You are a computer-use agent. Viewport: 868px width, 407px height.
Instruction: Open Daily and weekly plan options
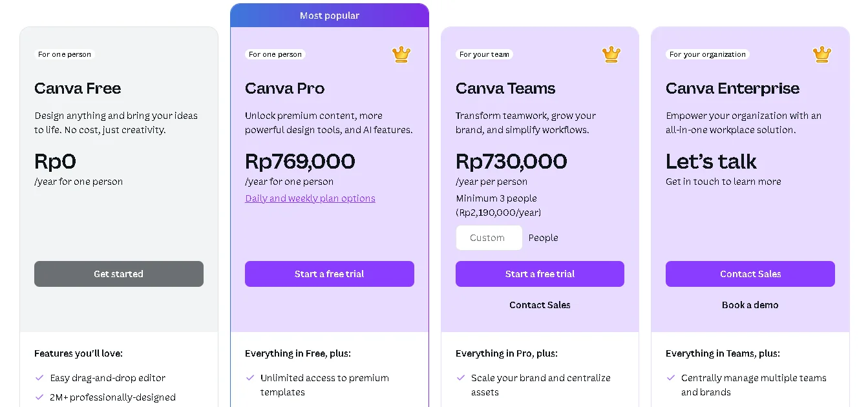[310, 198]
